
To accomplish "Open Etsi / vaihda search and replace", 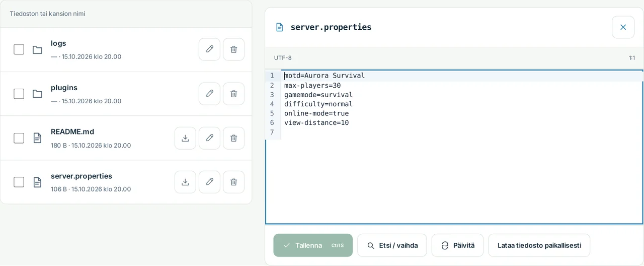I will click(392, 245).
